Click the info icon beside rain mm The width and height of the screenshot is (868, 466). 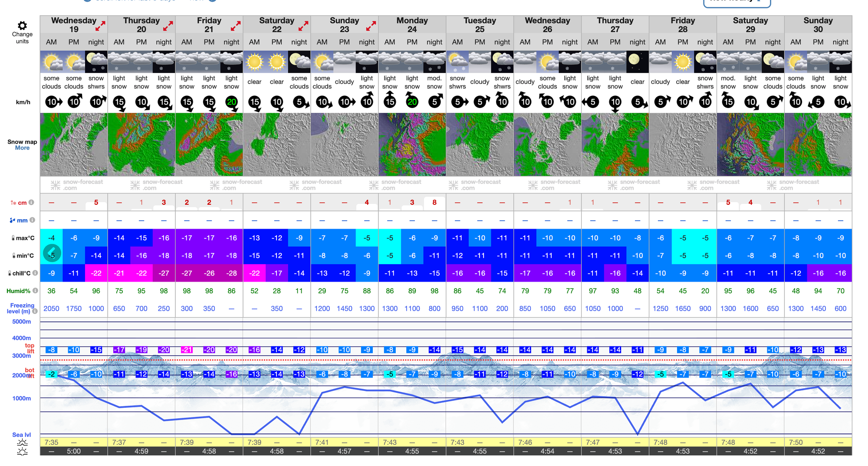33,220
